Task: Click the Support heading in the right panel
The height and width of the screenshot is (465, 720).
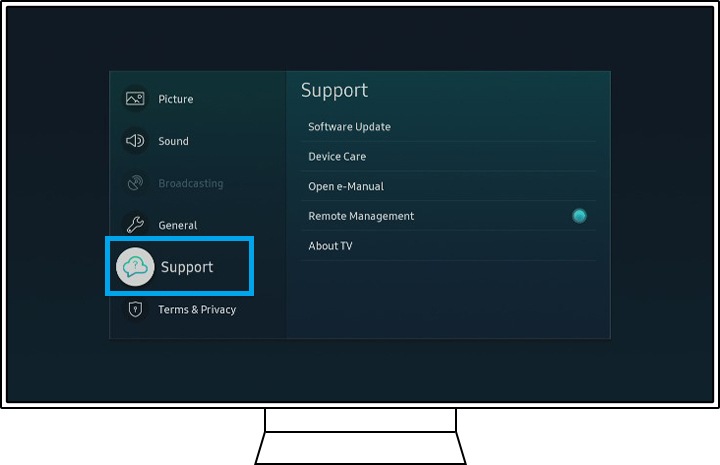Action: [334, 90]
